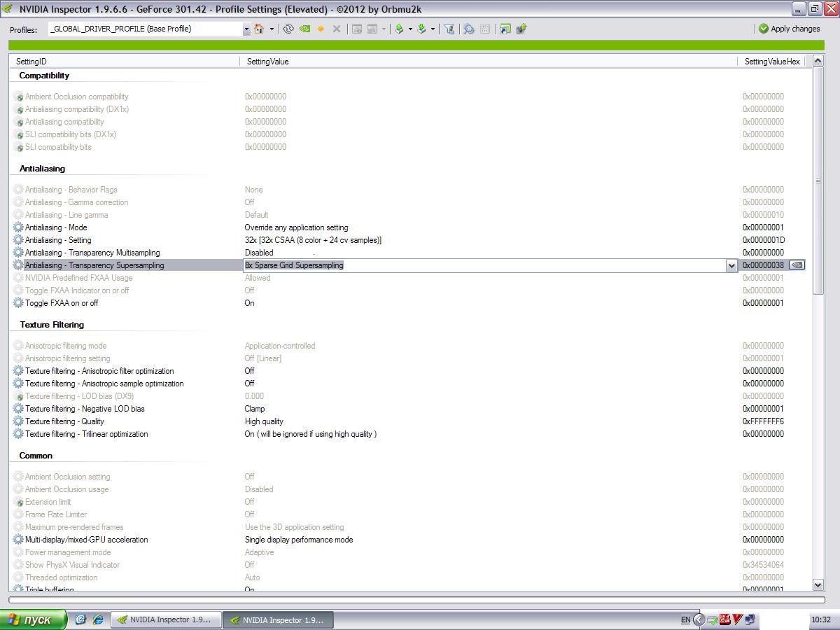Sort by SettingValue column header

[489, 62]
